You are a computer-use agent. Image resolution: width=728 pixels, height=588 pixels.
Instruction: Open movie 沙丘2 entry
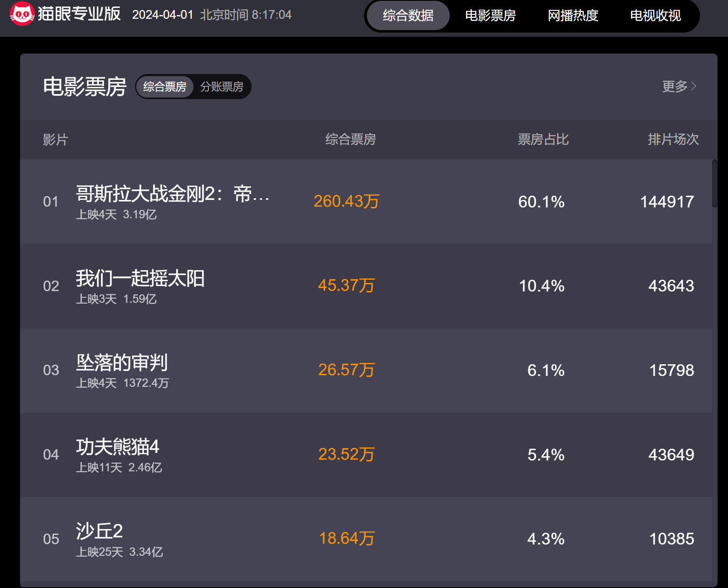point(99,531)
